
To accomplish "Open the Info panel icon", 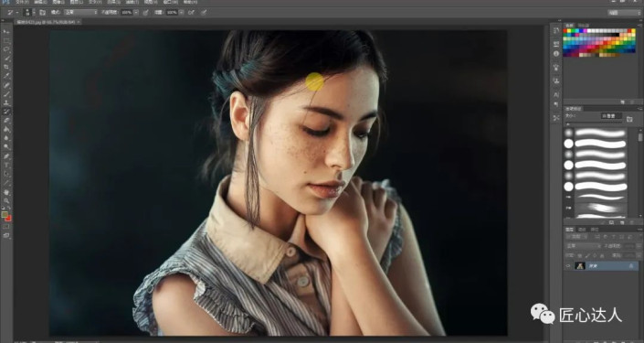I will coord(556,53).
